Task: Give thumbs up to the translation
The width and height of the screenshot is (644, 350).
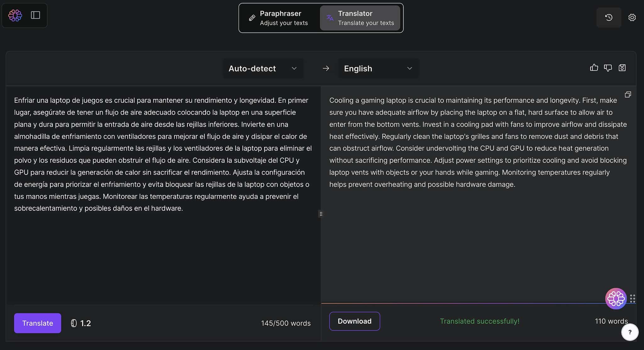Action: click(594, 68)
